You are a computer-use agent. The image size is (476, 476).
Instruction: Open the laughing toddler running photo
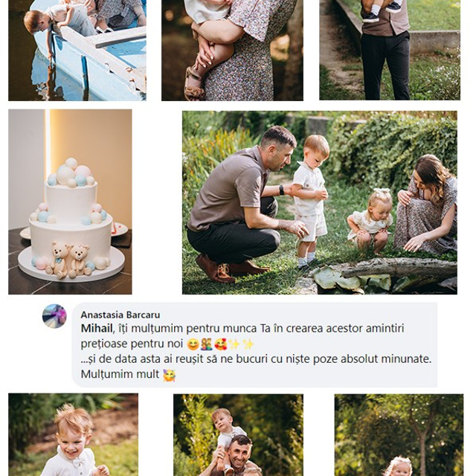(73, 434)
